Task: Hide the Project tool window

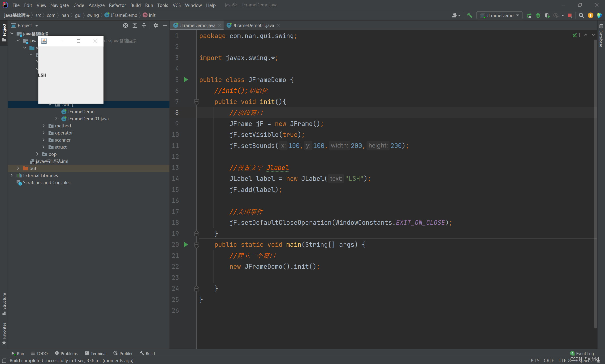Action: tap(165, 25)
